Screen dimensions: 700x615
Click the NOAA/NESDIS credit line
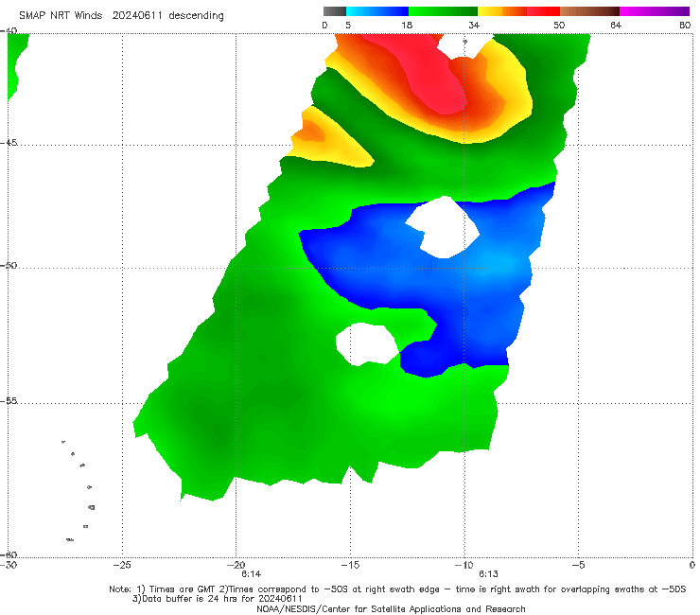coord(391,608)
